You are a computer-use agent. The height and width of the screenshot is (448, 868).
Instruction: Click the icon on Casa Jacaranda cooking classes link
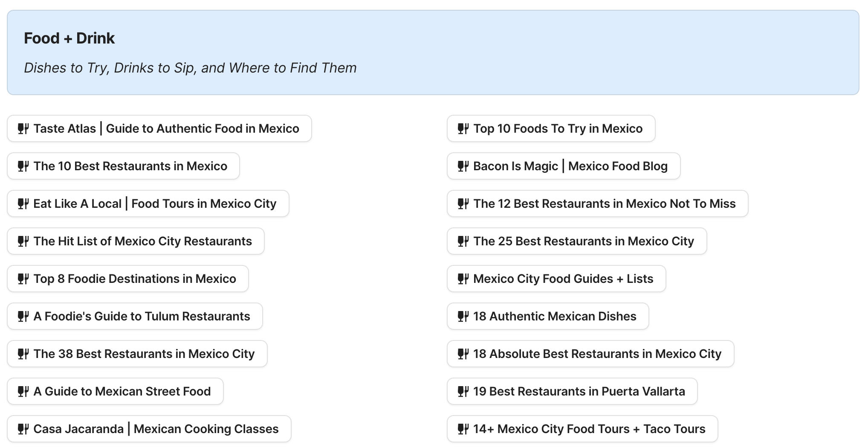click(23, 429)
